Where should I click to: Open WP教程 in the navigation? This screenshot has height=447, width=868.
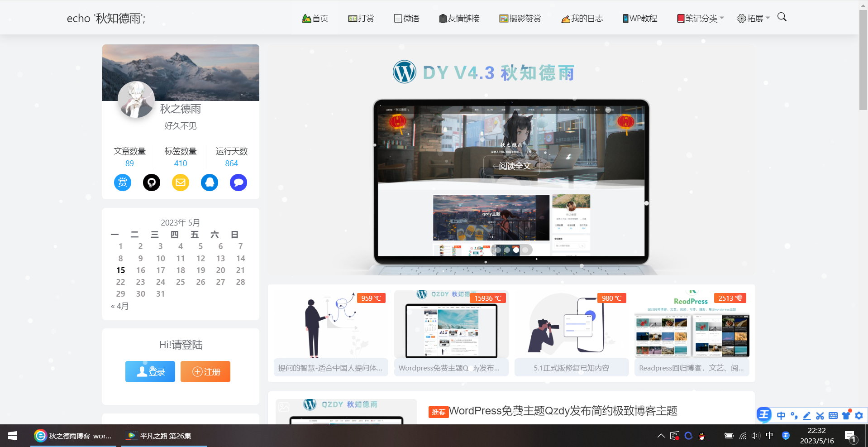coord(640,19)
